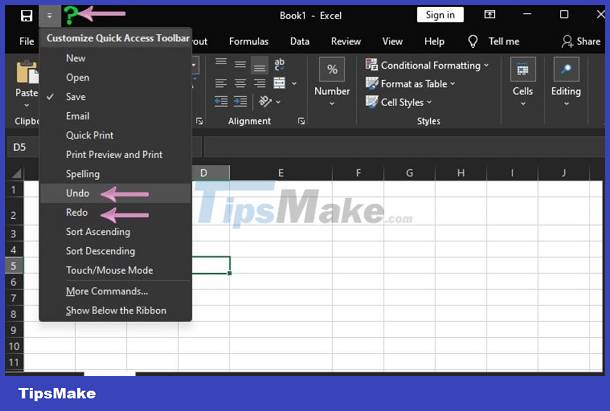Switch to the View tab
The height and width of the screenshot is (411, 610).
click(x=392, y=41)
